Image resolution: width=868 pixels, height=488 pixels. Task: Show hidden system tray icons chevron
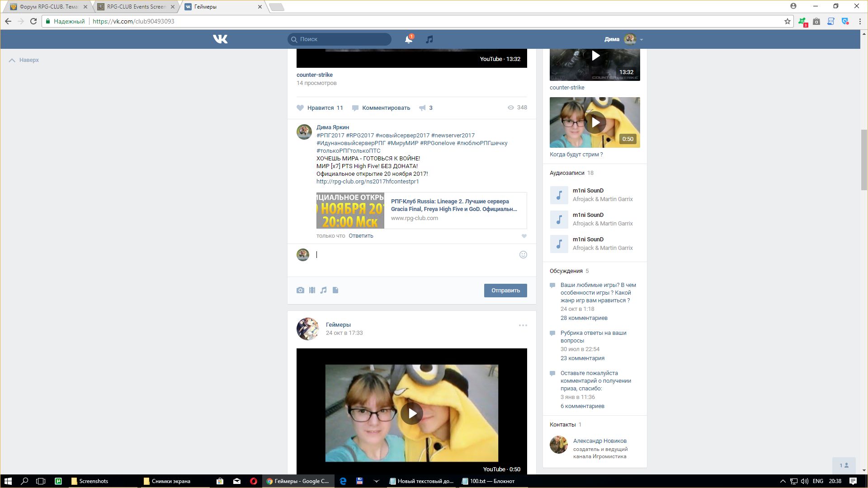(x=783, y=481)
